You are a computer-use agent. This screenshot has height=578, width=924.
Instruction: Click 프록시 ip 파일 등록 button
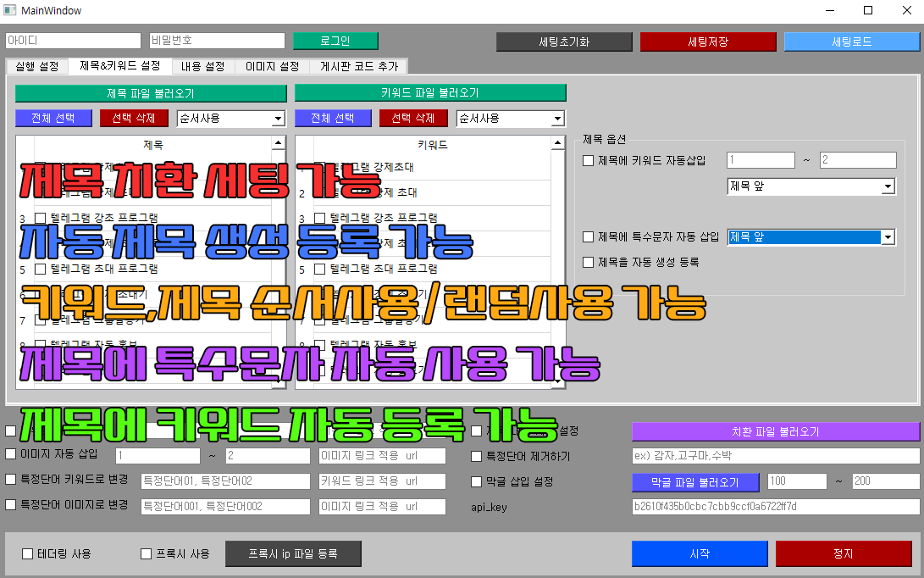[293, 554]
